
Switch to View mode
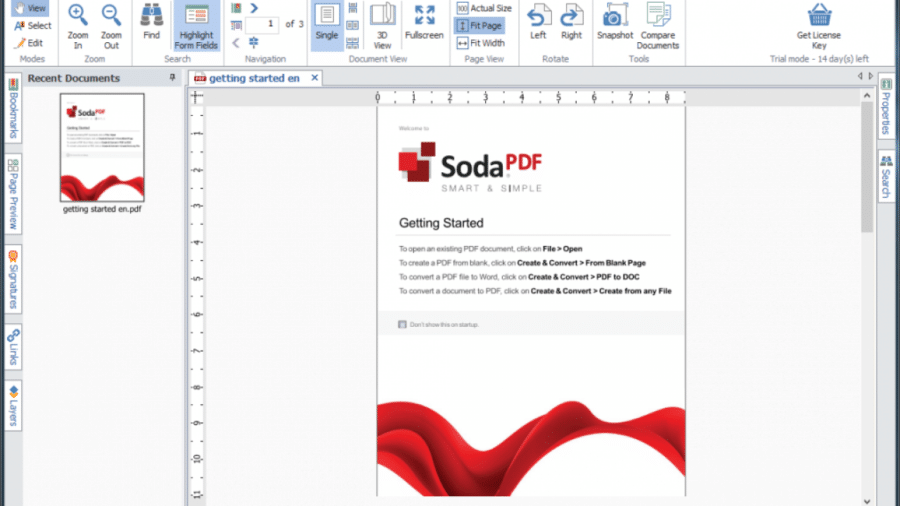pos(30,8)
